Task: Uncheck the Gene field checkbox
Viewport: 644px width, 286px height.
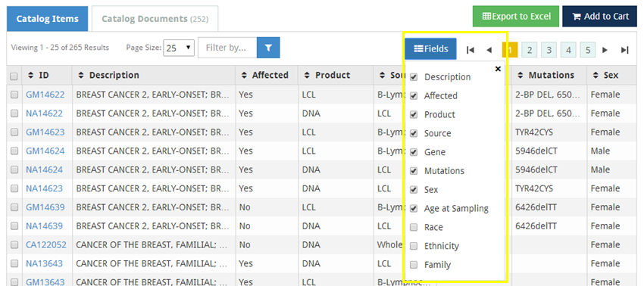Action: click(x=414, y=152)
